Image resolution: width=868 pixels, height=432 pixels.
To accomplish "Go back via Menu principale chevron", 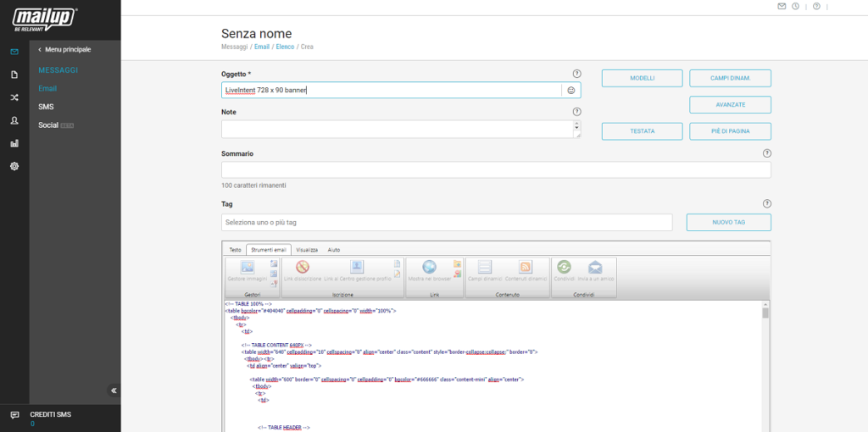I will [x=39, y=50].
